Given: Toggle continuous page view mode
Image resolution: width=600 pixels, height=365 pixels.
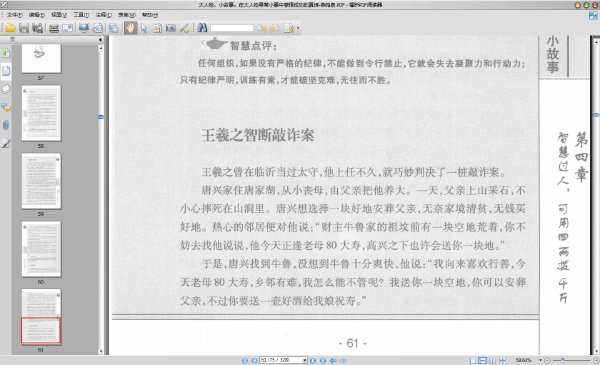Looking at the screenshot, I should pyautogui.click(x=483, y=360).
